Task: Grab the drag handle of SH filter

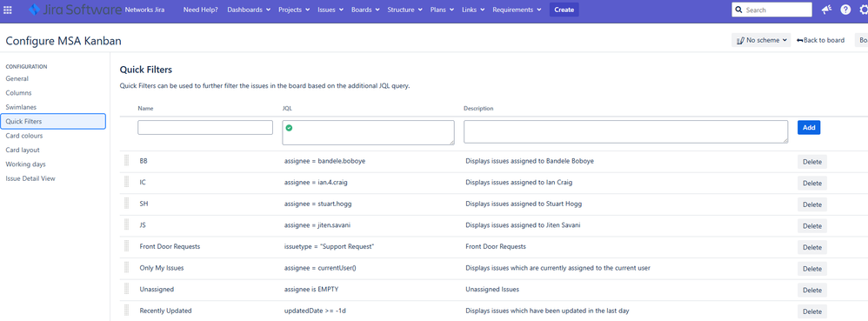Action: 126,203
